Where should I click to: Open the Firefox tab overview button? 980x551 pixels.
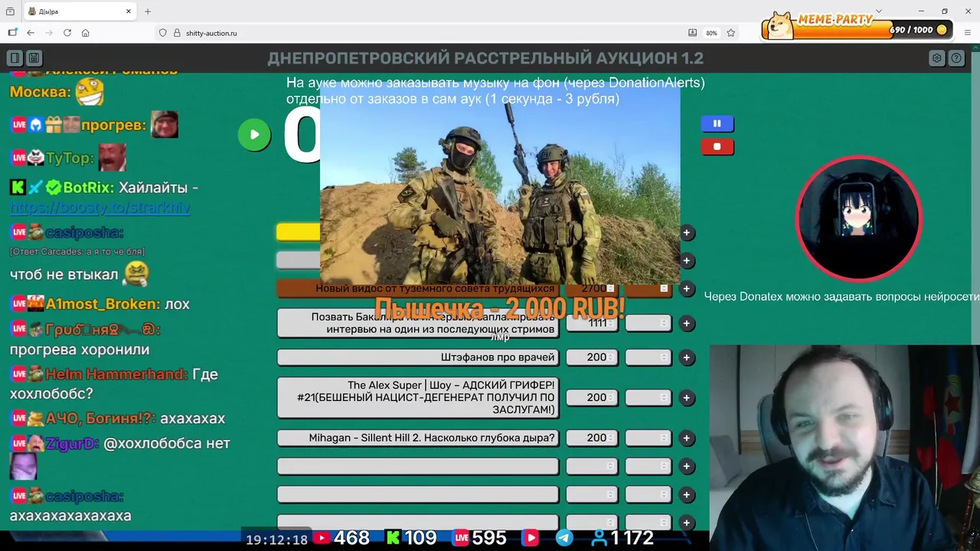[10, 11]
